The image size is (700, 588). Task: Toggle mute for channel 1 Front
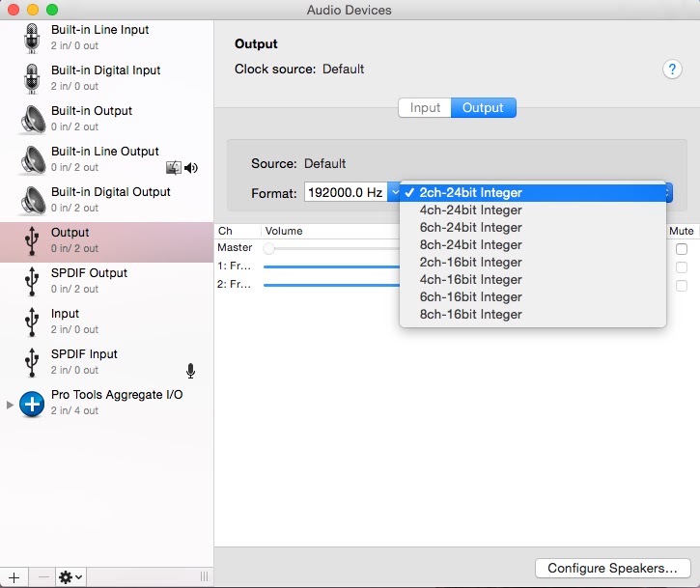pyautogui.click(x=682, y=267)
